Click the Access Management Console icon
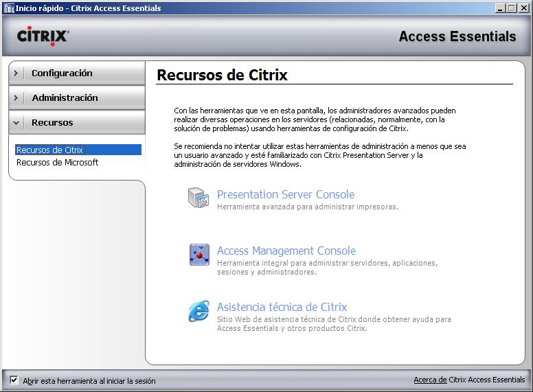The image size is (533, 392). [199, 255]
